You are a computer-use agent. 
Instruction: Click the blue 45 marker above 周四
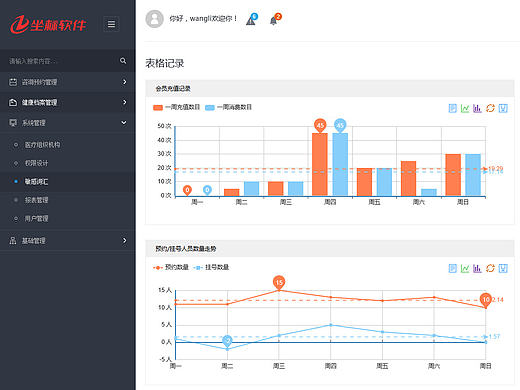(340, 126)
